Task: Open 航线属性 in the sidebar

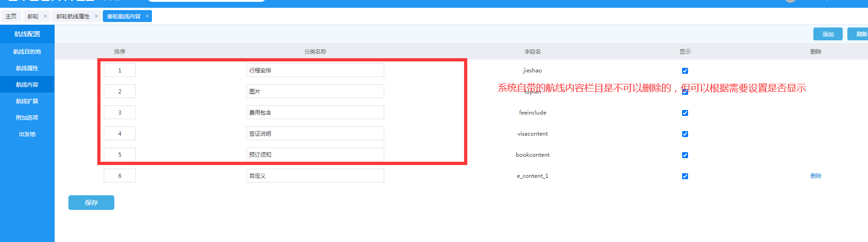Action: pos(27,68)
